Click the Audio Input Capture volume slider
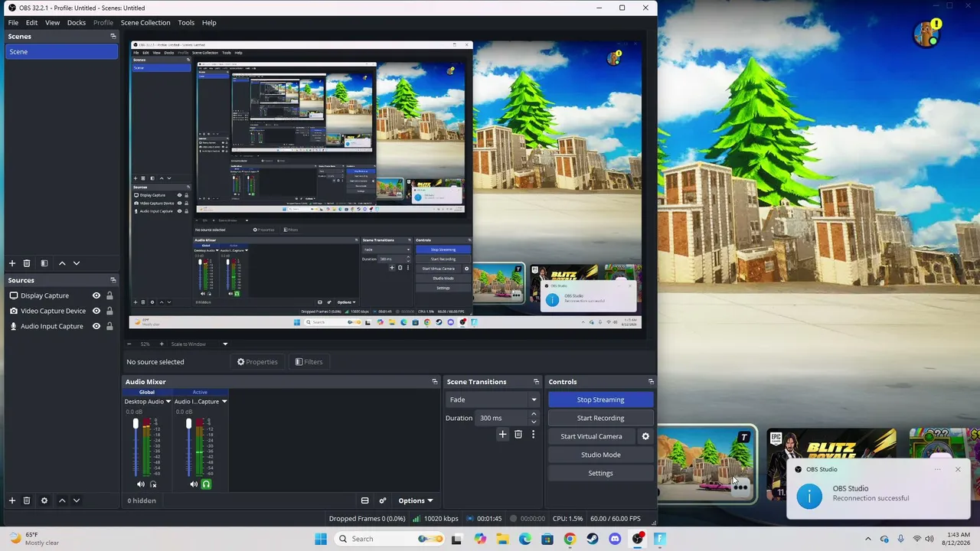Screen dimensions: 980x551 [x=189, y=447]
